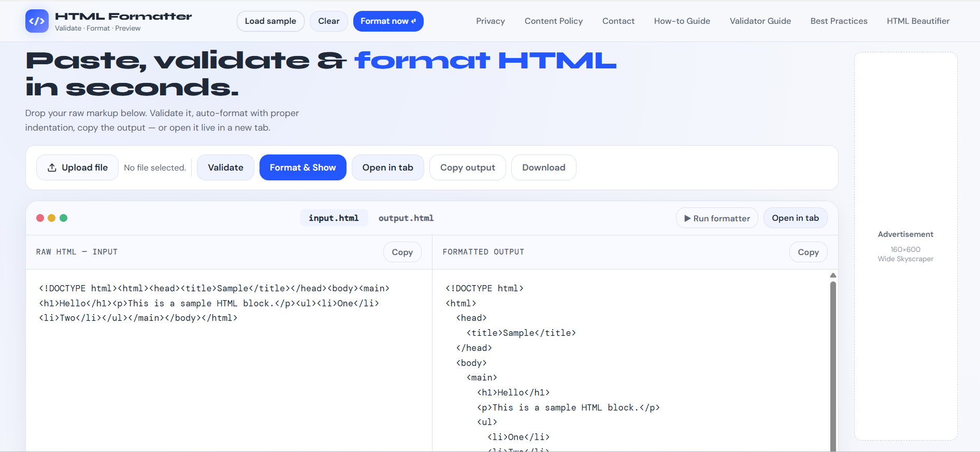This screenshot has height=452, width=980.
Task: Click the '<title>Sample</title>' output line
Action: tap(521, 333)
